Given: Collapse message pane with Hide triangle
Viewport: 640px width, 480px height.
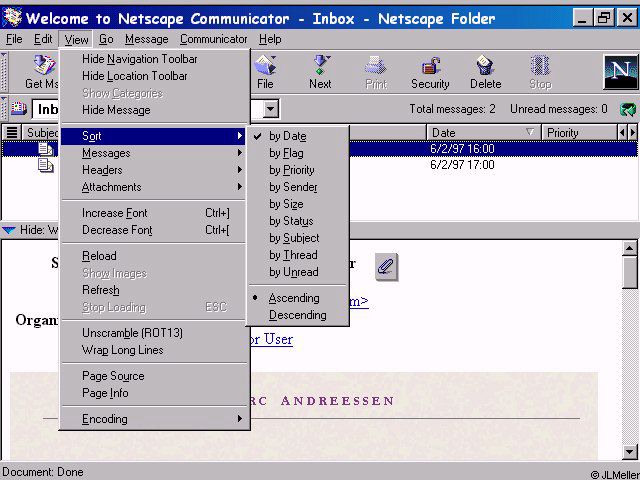Looking at the screenshot, I should pyautogui.click(x=9, y=230).
